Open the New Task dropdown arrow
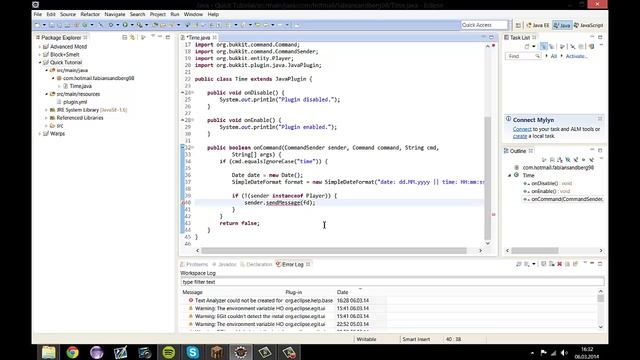Screen dimensions: 640x360 pyautogui.click(x=533, y=47)
